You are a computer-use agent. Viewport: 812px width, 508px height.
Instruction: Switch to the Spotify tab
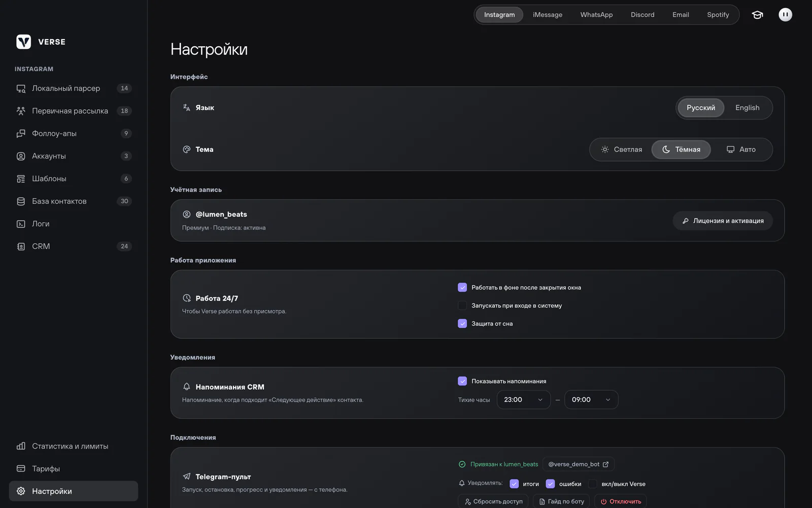(718, 15)
